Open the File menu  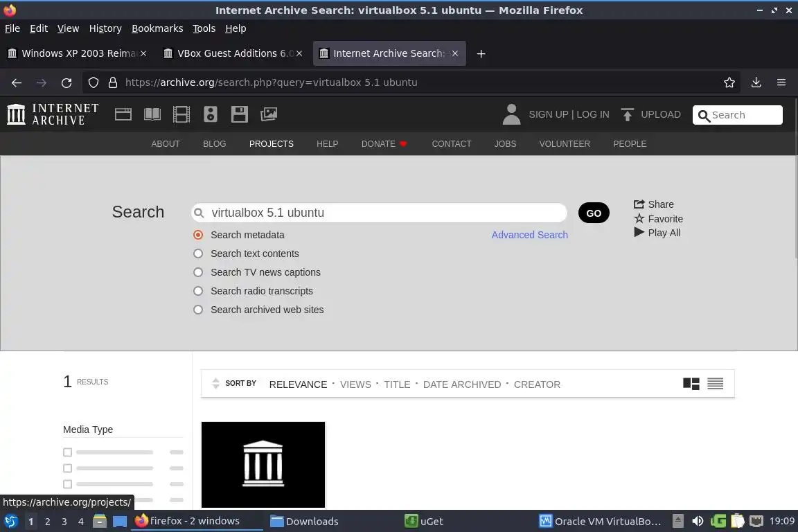click(x=12, y=28)
